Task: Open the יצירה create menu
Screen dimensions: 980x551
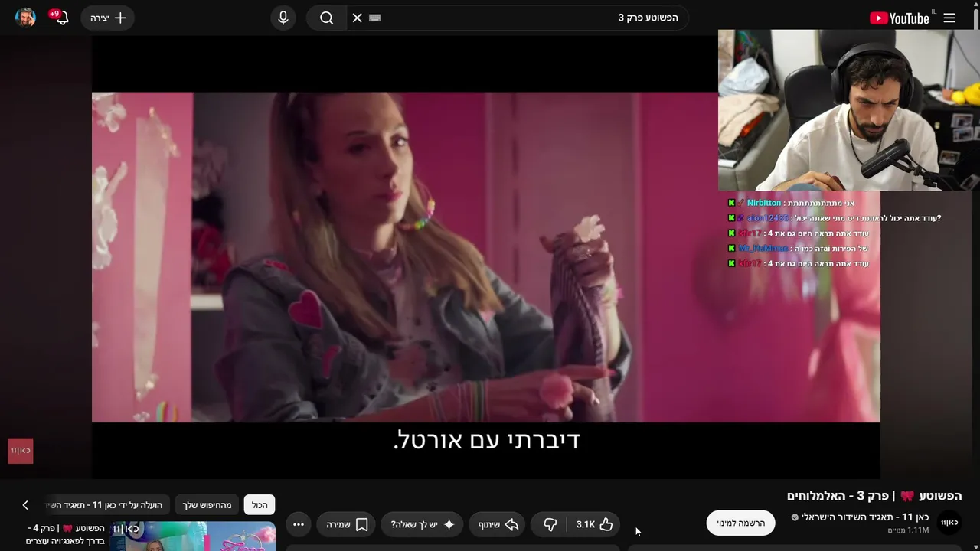Action: pos(108,18)
